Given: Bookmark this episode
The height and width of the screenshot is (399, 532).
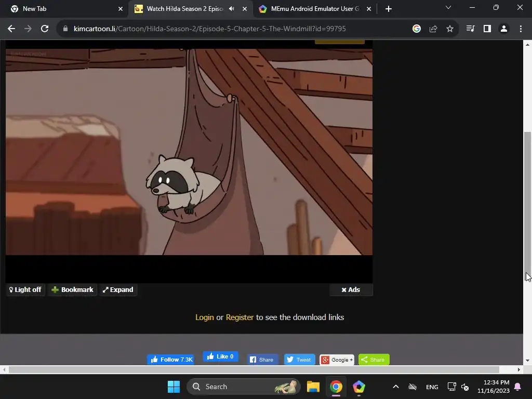Looking at the screenshot, I should click(x=72, y=290).
